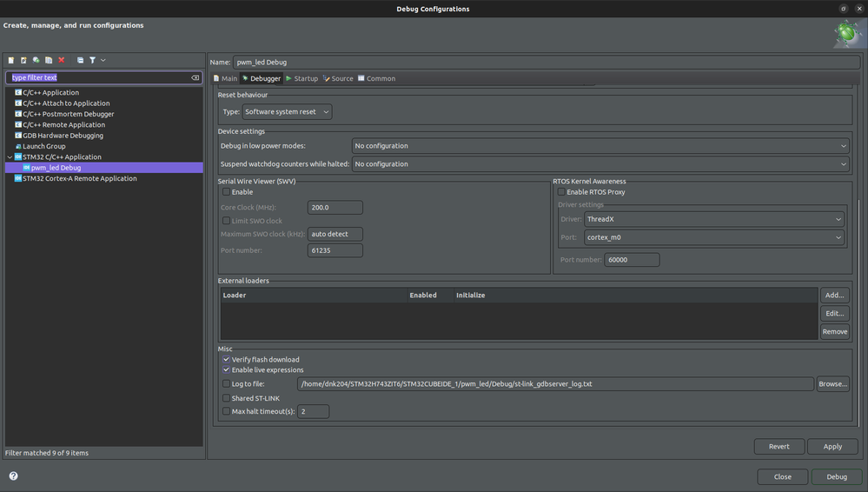
Task: Switch to the Startup tab
Action: click(x=302, y=78)
